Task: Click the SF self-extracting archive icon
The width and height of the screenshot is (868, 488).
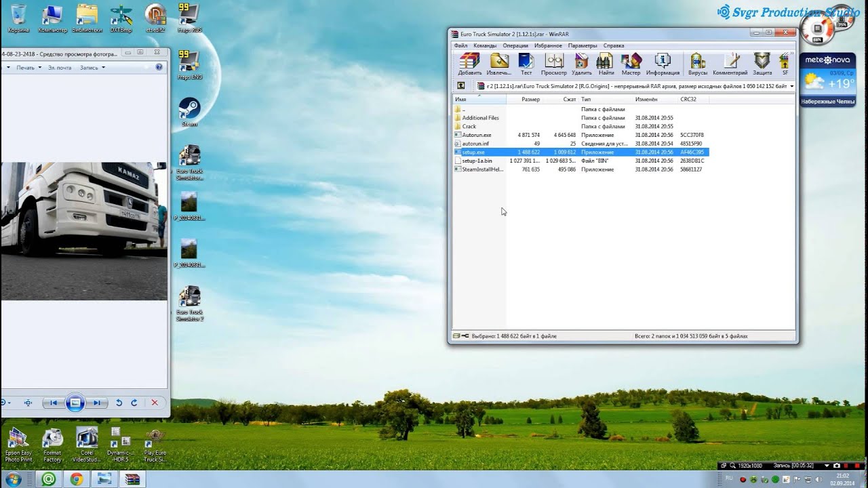Action: [785, 64]
